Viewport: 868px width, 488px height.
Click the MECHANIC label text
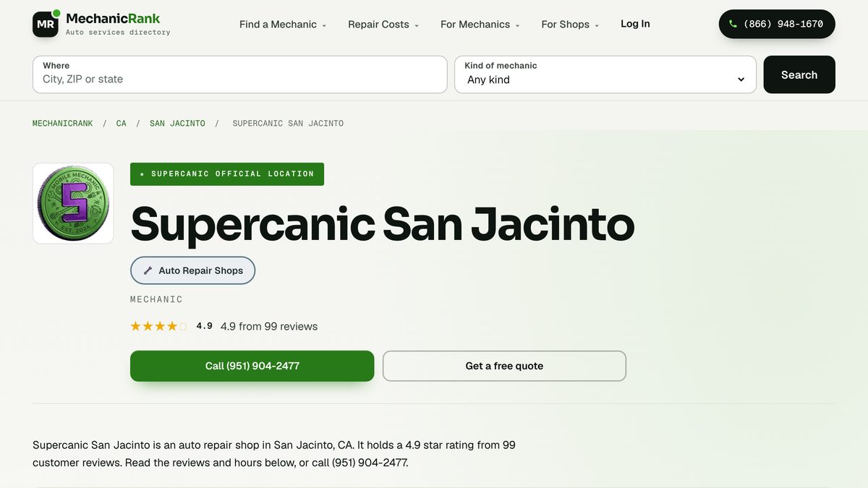[x=156, y=299]
